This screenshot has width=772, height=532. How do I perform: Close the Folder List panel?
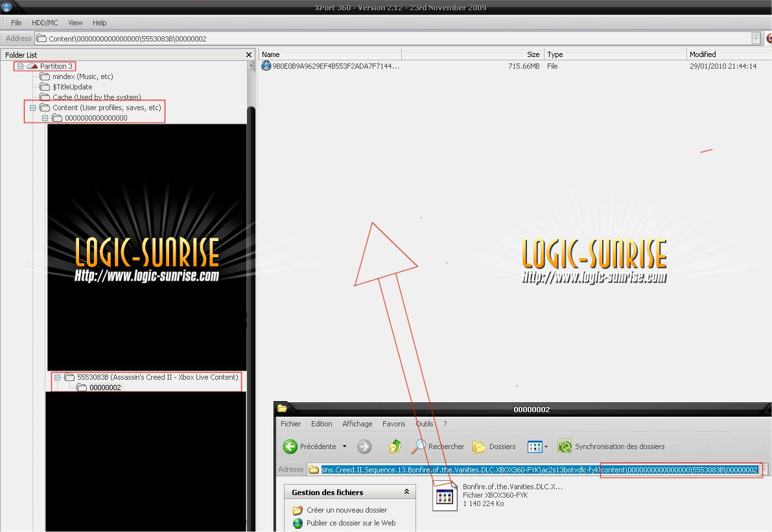[249, 54]
